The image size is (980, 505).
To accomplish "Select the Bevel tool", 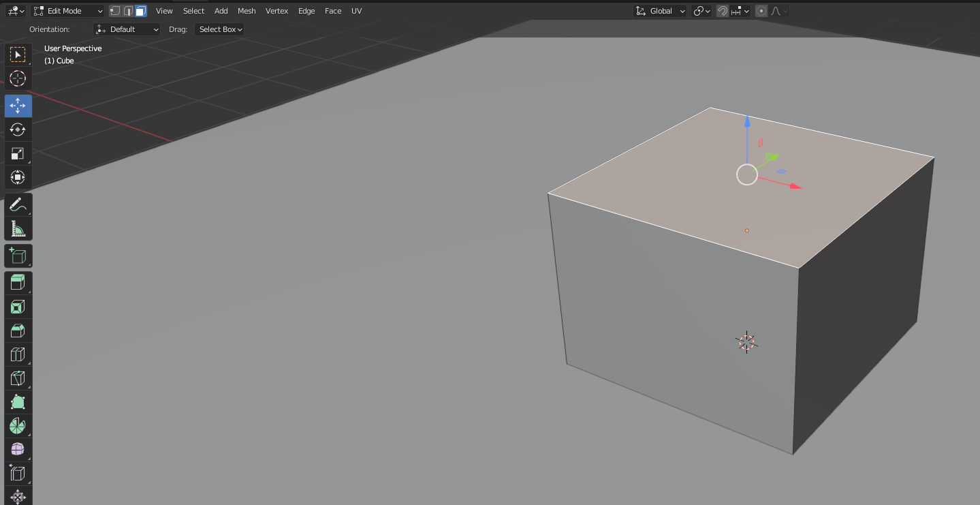I will (18, 331).
